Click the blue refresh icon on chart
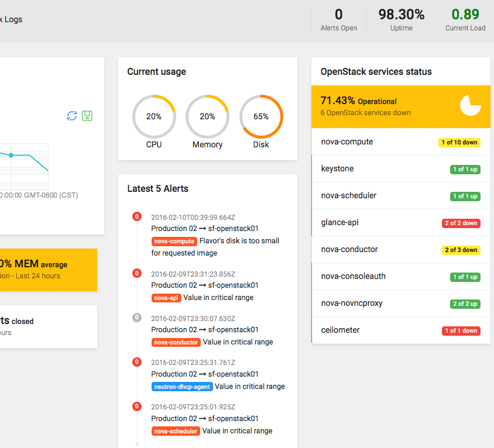 pyautogui.click(x=72, y=116)
